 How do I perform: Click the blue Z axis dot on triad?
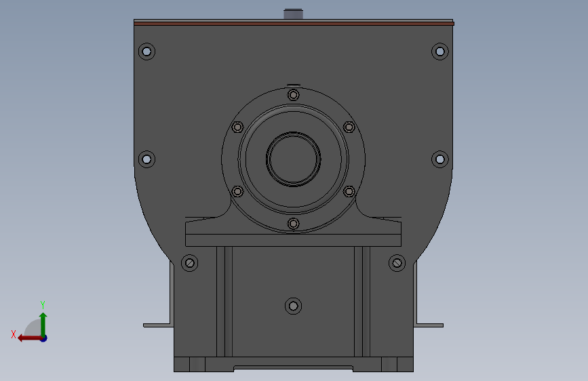[x=44, y=338]
